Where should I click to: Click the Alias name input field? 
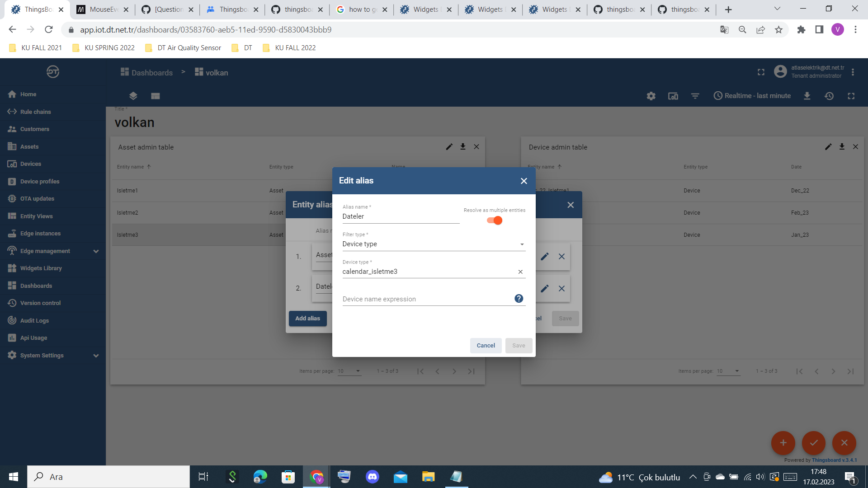pos(401,216)
